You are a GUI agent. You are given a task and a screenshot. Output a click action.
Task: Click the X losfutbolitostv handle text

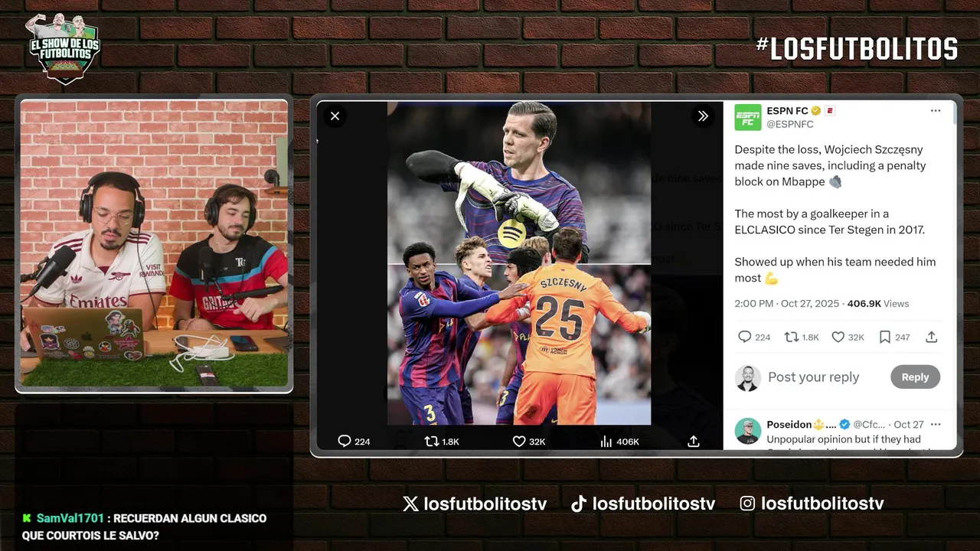(x=485, y=504)
